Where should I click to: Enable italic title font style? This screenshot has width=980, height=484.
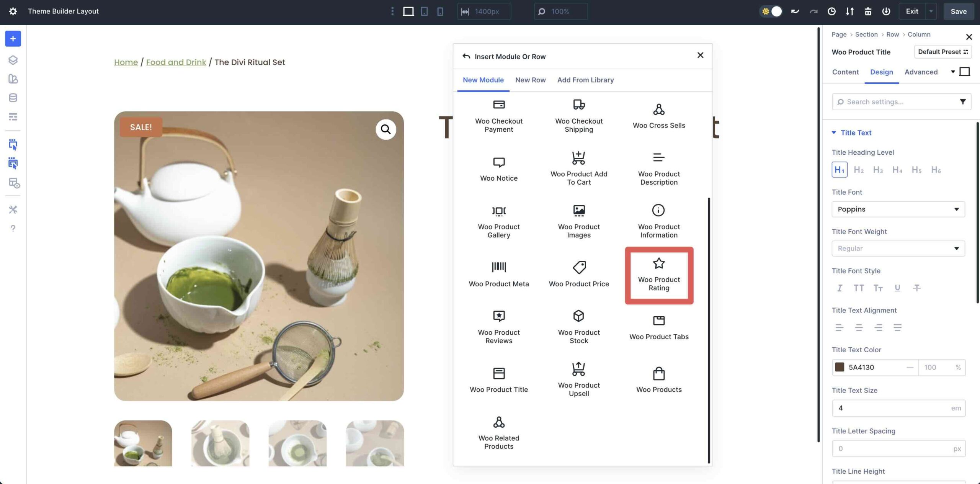tap(840, 288)
